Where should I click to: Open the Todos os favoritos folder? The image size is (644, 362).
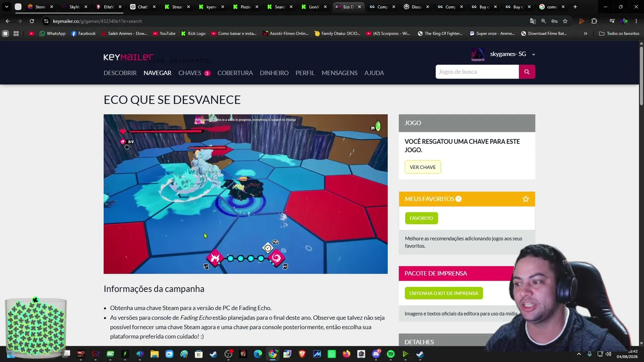pos(619,34)
